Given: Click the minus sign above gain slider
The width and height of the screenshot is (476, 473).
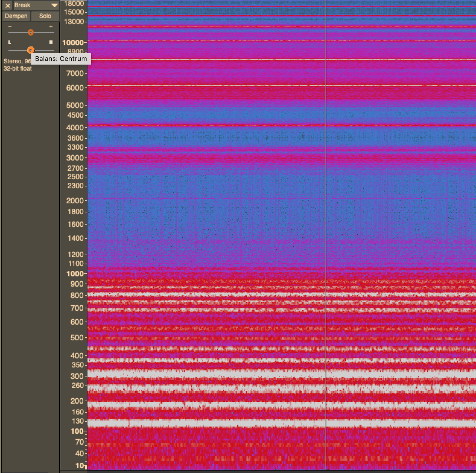Looking at the screenshot, I should 10,26.
